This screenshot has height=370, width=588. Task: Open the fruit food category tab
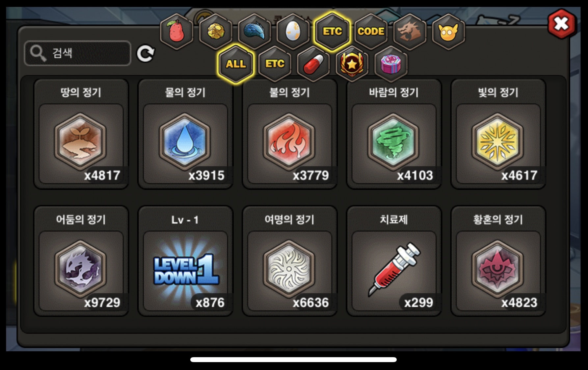pos(177,32)
